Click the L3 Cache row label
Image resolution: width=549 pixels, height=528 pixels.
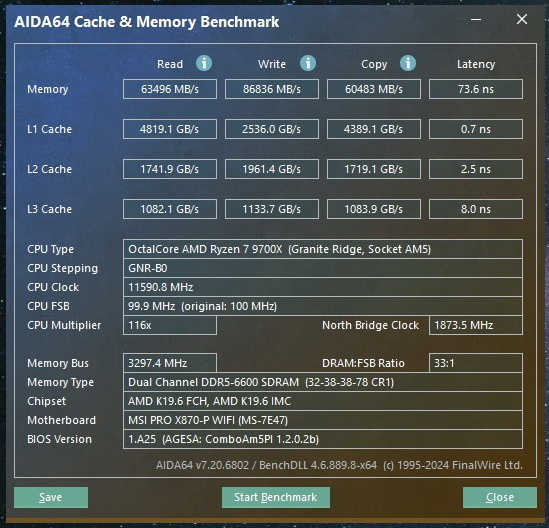(49, 209)
